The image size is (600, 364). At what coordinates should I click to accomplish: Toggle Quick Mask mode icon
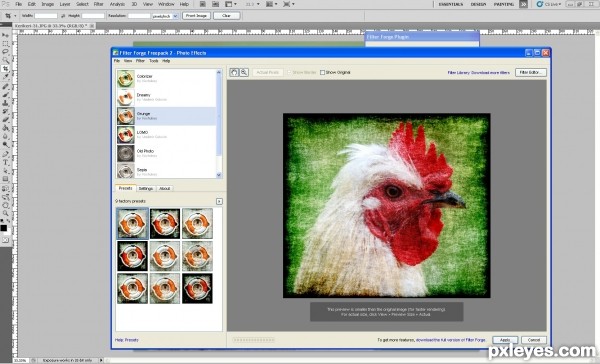click(x=5, y=240)
